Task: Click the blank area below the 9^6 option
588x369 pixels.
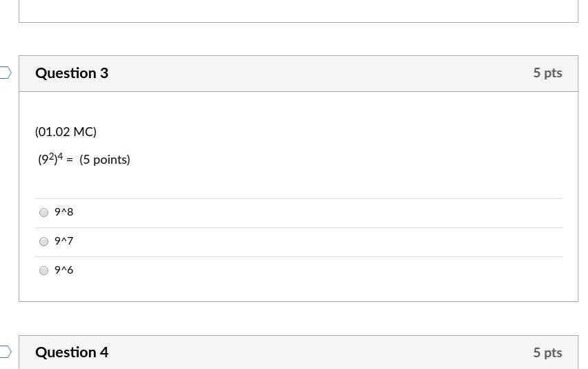Action: tap(298, 292)
